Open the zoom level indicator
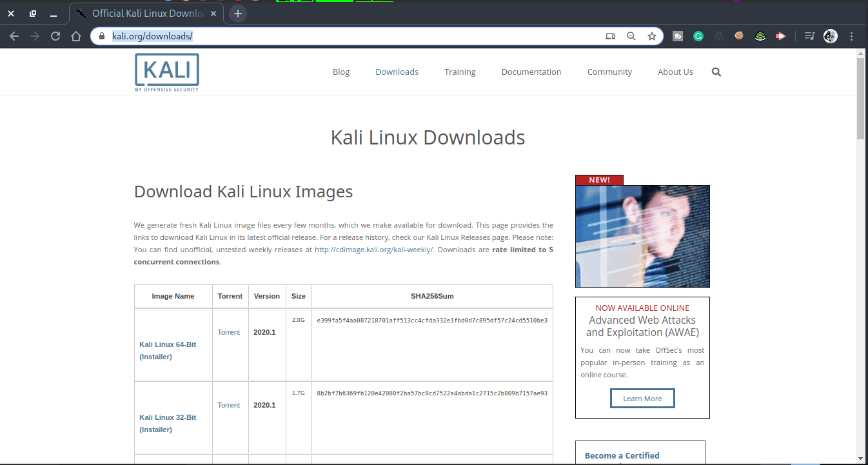Screen dimensions: 868x465 pos(631,36)
